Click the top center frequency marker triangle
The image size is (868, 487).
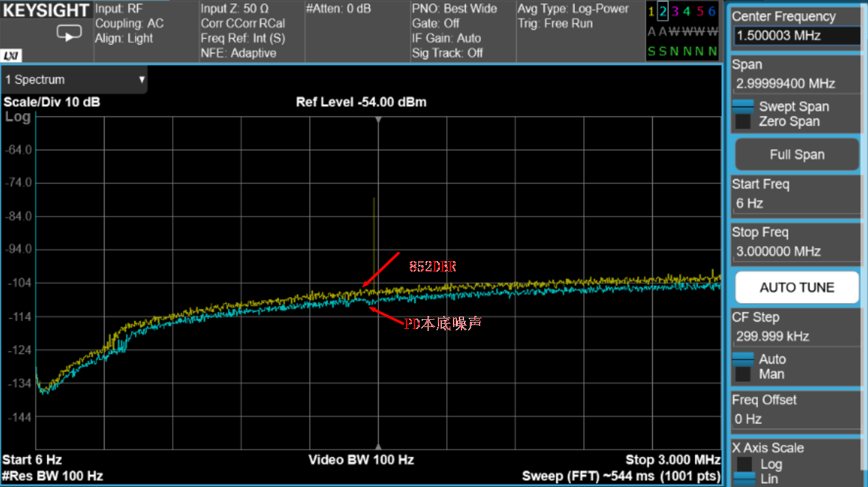378,120
